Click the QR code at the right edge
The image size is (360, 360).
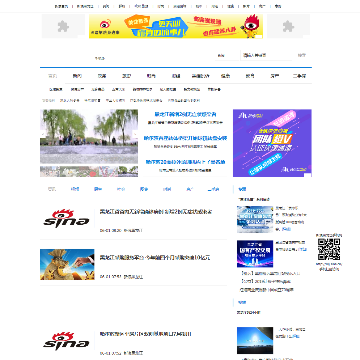329,249
